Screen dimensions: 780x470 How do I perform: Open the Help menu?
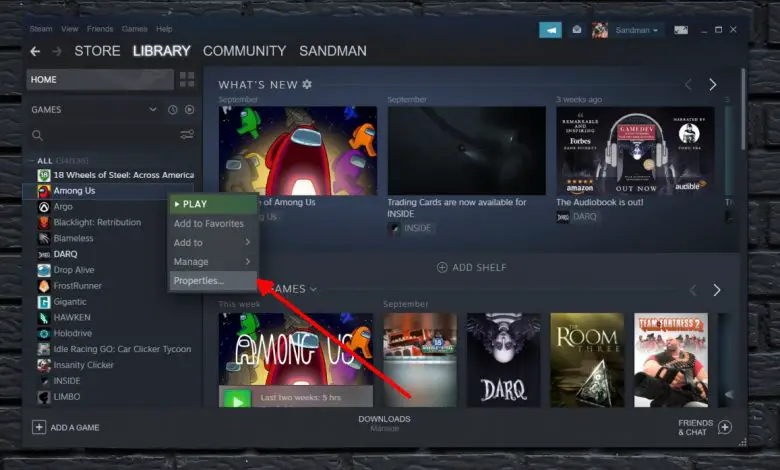coord(164,29)
